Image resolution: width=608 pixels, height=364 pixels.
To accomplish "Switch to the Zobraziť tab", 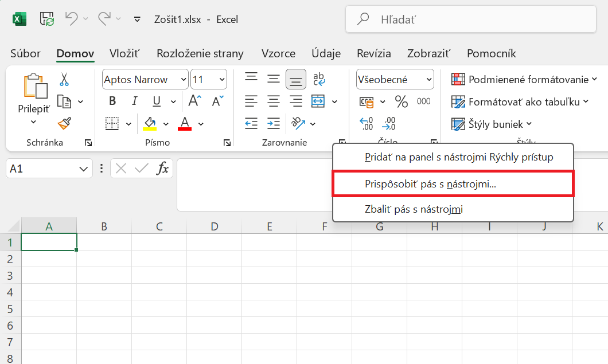I will 428,53.
